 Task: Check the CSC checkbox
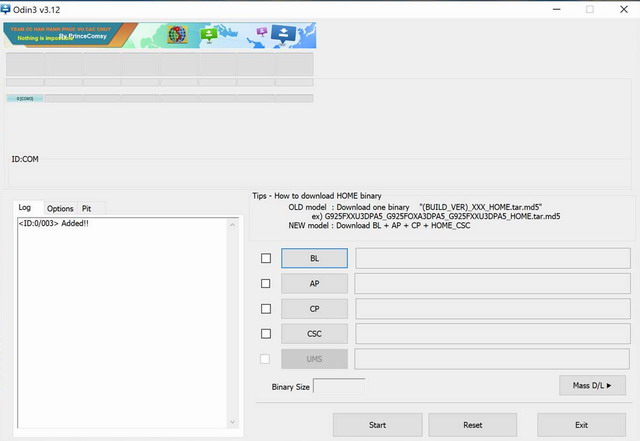266,333
